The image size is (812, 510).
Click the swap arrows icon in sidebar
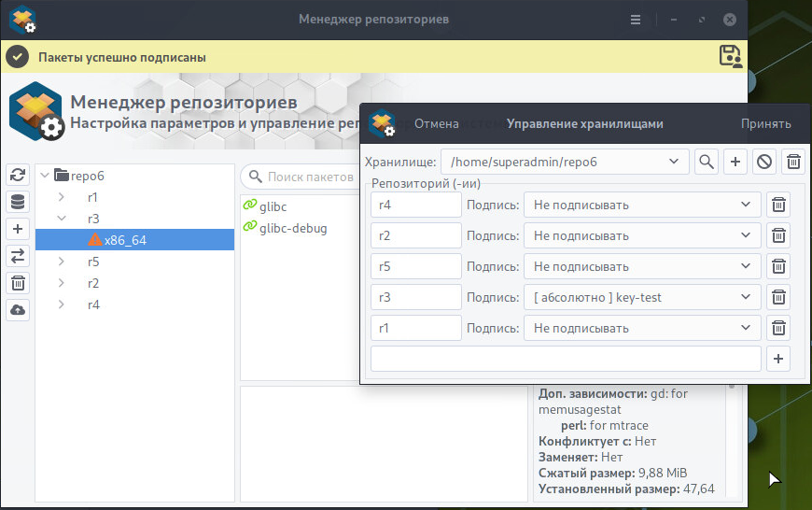(x=18, y=256)
